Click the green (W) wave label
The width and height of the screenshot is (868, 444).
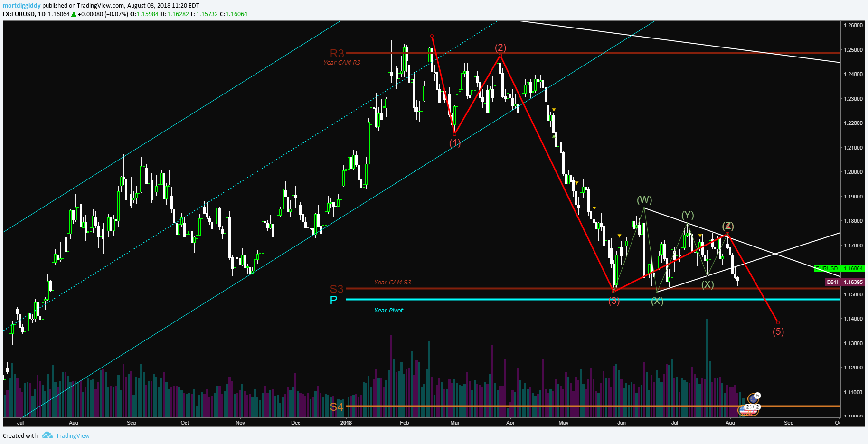[644, 200]
